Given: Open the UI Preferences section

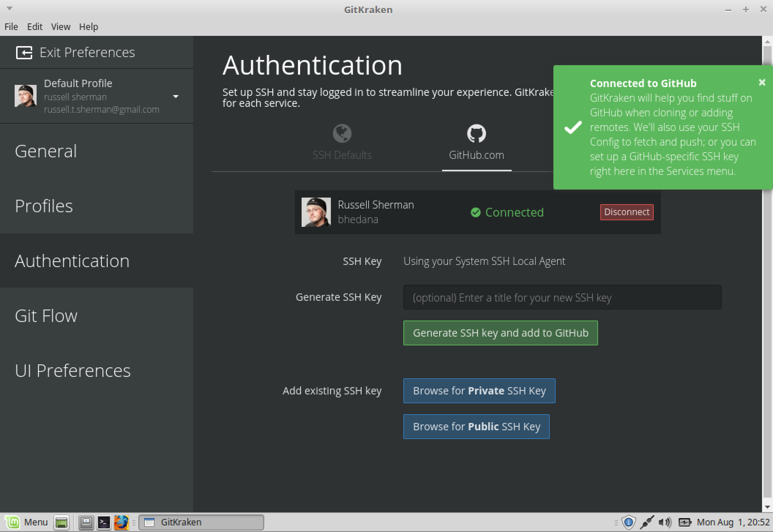Looking at the screenshot, I should (97, 371).
